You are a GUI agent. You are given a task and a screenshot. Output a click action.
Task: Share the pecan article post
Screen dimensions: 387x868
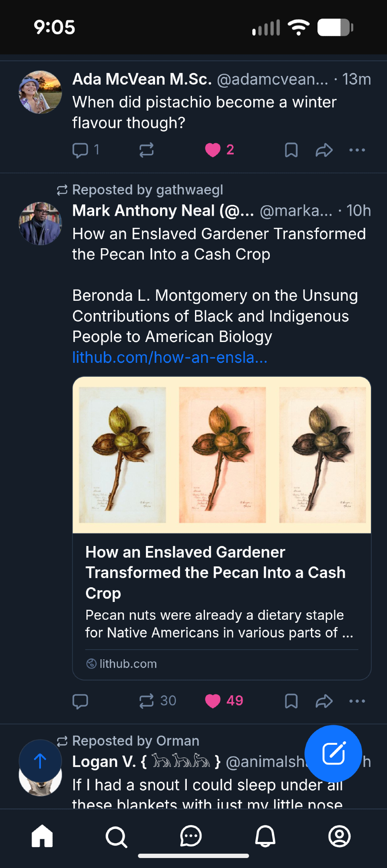[x=324, y=701]
